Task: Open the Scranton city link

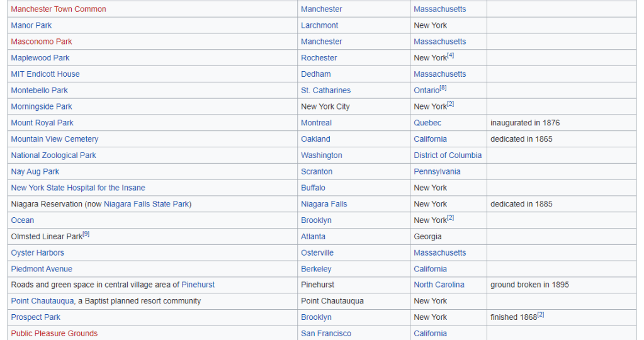Action: click(317, 172)
